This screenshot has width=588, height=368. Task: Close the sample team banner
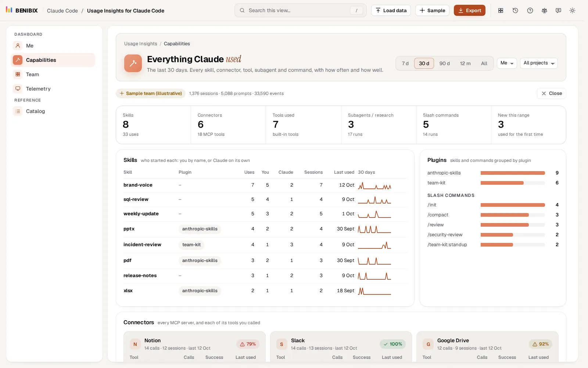[x=552, y=93]
